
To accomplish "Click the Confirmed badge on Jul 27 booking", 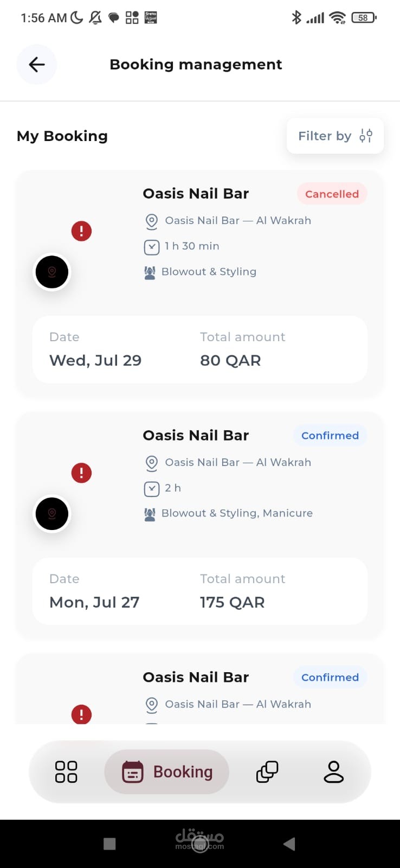I will tap(330, 436).
